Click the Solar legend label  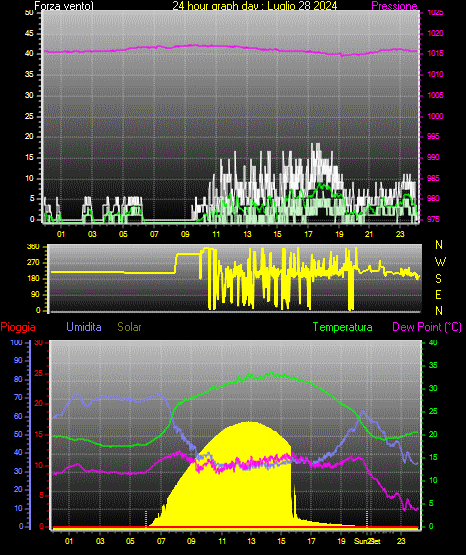point(130,327)
